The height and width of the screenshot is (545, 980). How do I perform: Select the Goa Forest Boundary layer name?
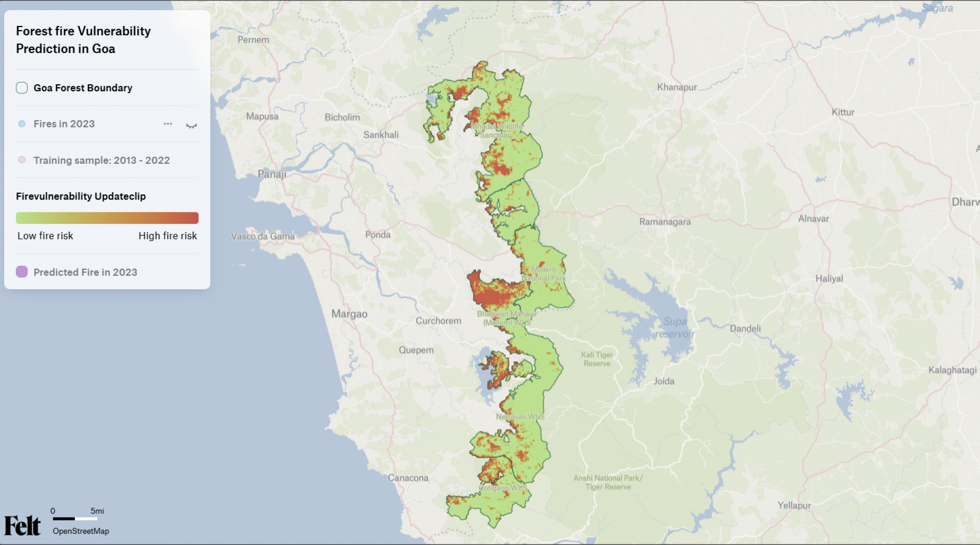[x=83, y=88]
